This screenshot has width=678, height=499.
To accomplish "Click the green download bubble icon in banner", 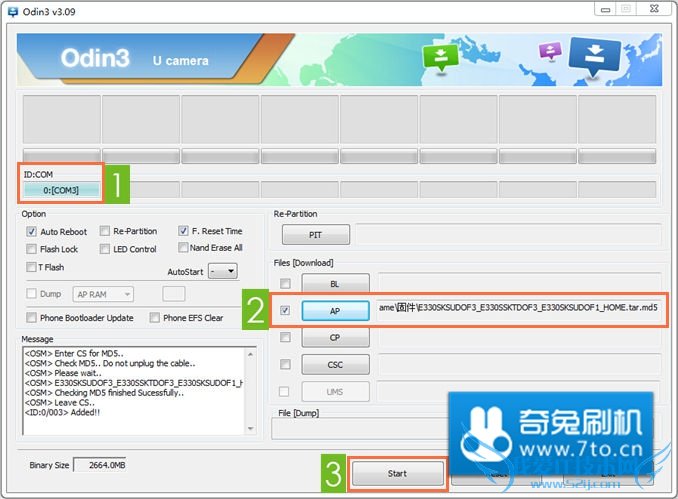I will (440, 58).
